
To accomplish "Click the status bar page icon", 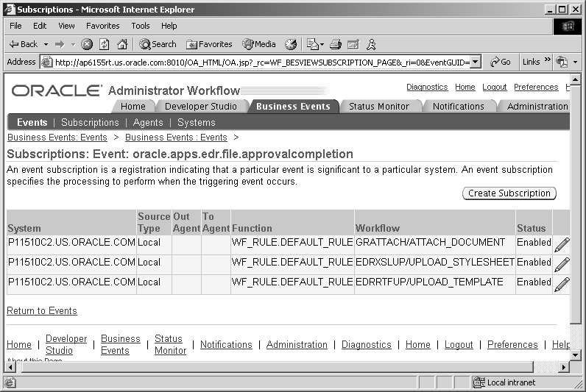I will [x=10, y=382].
